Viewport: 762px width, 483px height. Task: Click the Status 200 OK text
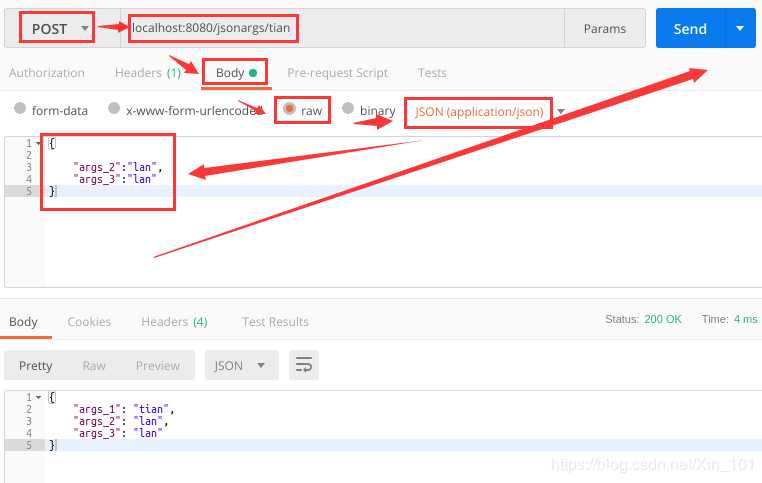coord(643,319)
